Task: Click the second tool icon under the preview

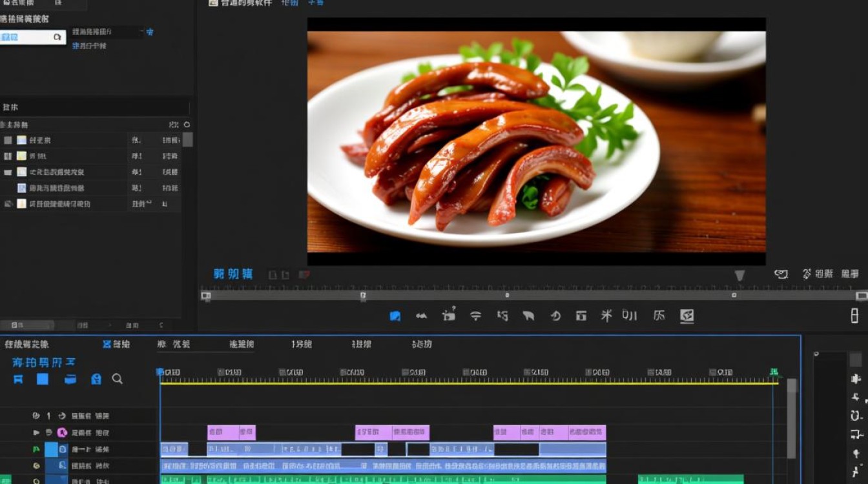Action: click(422, 316)
